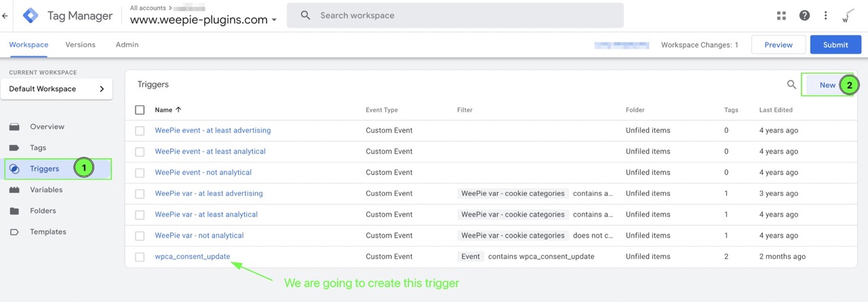868x302 pixels.
Task: Click the magnifier icon in the search bar
Action: tap(305, 15)
